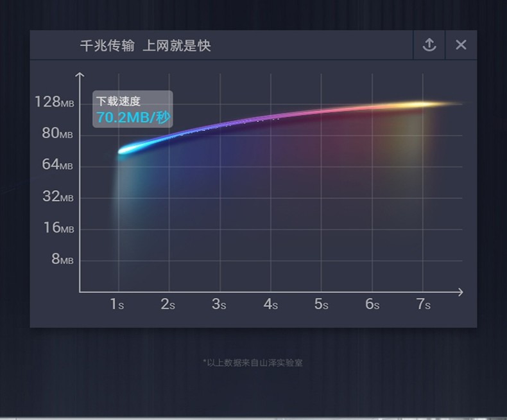
Task: Click the 5s time axis label
Action: pyautogui.click(x=321, y=304)
